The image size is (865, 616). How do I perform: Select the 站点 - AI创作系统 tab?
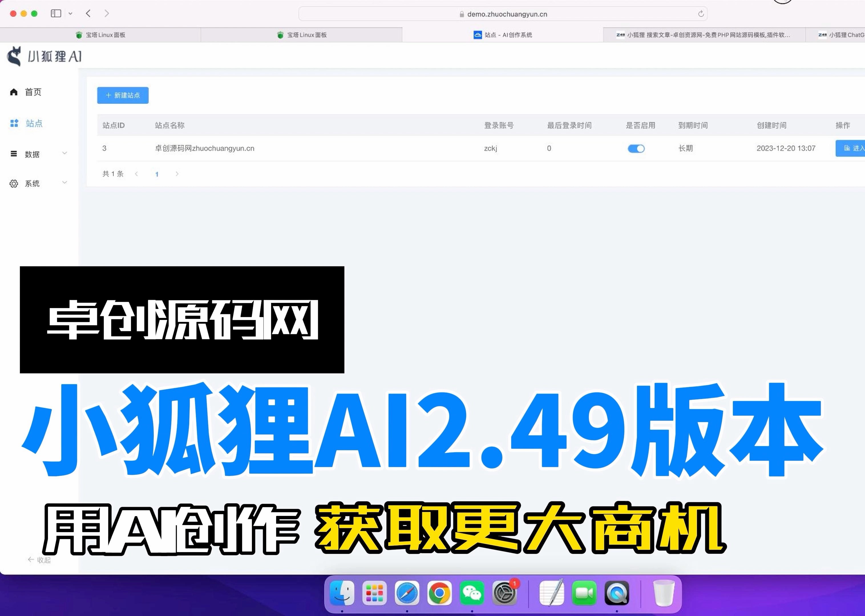click(x=503, y=35)
